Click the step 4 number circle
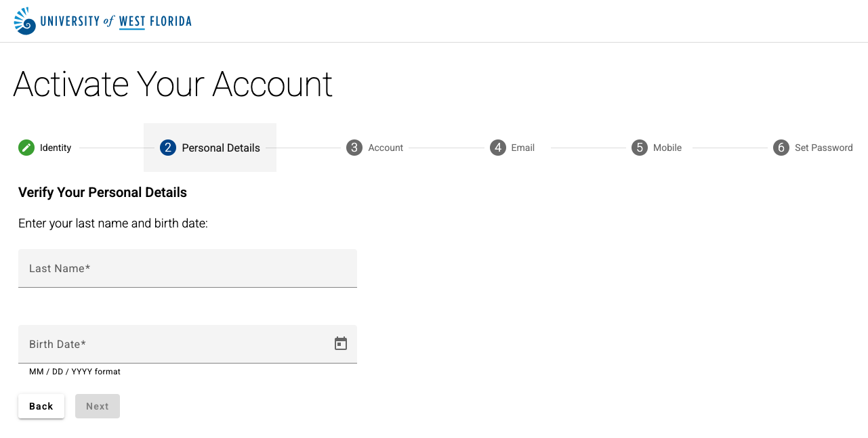 (x=498, y=148)
